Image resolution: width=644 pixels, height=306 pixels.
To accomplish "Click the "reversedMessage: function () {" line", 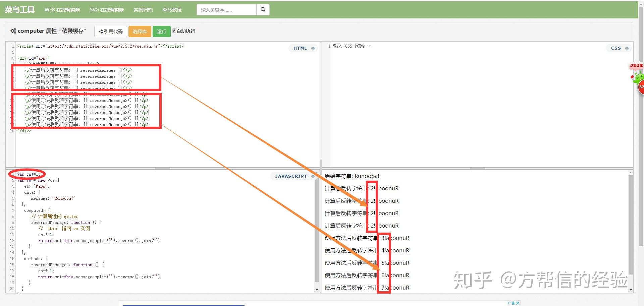I will pyautogui.click(x=66, y=222).
